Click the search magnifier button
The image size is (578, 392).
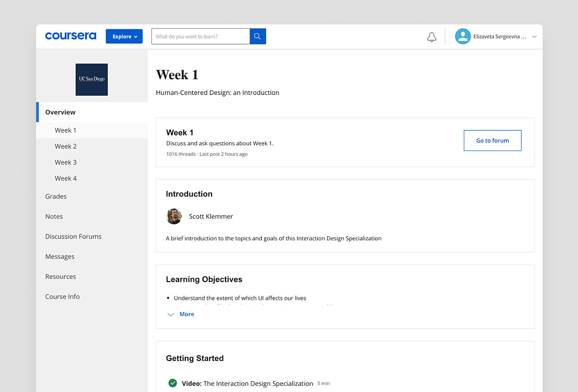coord(258,36)
